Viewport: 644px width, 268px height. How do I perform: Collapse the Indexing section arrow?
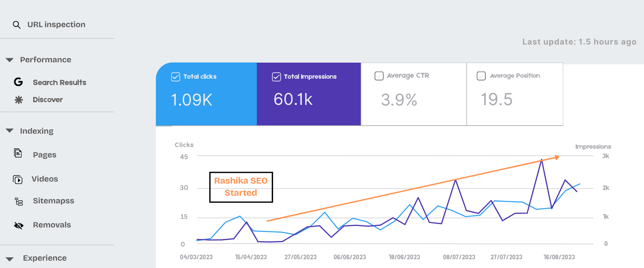click(10, 131)
